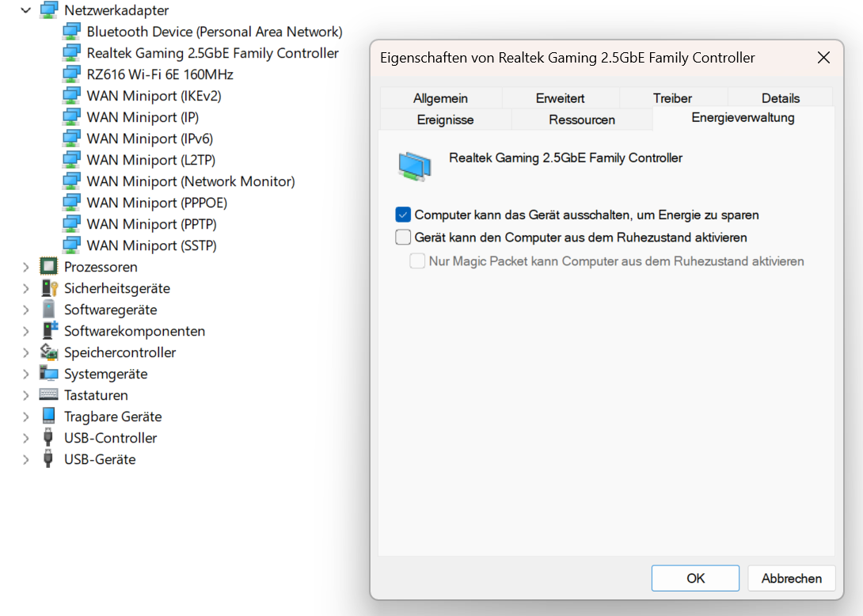
Task: Select the 'Realtek Gaming 2.5GbE Family Controller' tree label
Action: (x=212, y=53)
